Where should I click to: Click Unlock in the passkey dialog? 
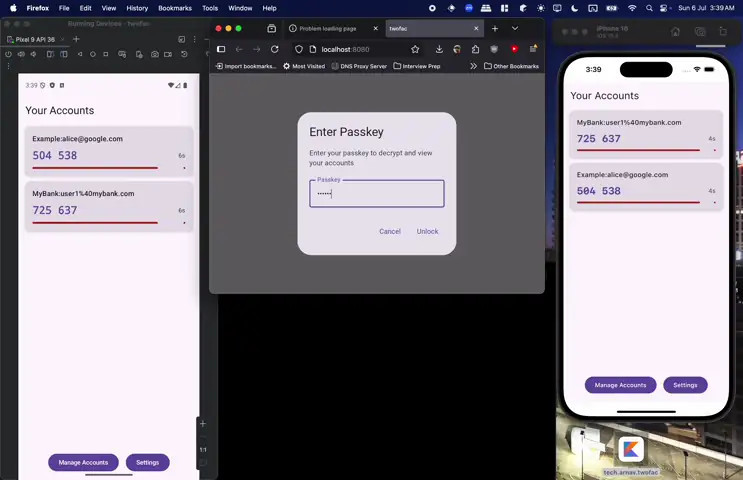click(x=427, y=231)
